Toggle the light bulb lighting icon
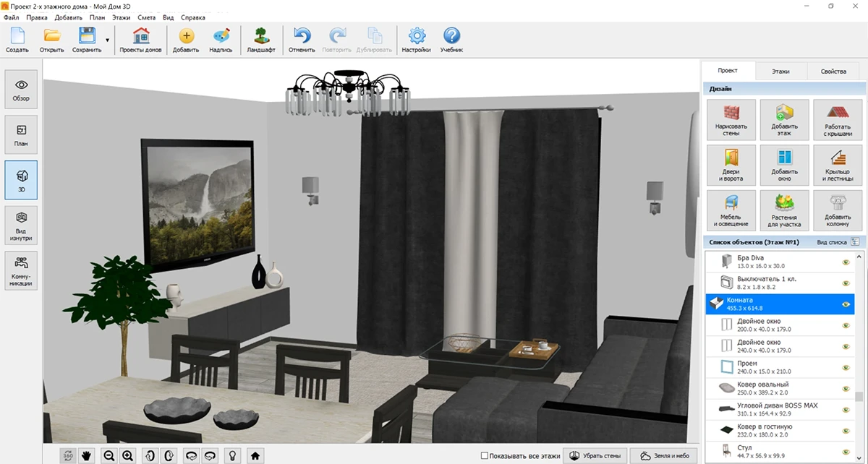 (232, 455)
